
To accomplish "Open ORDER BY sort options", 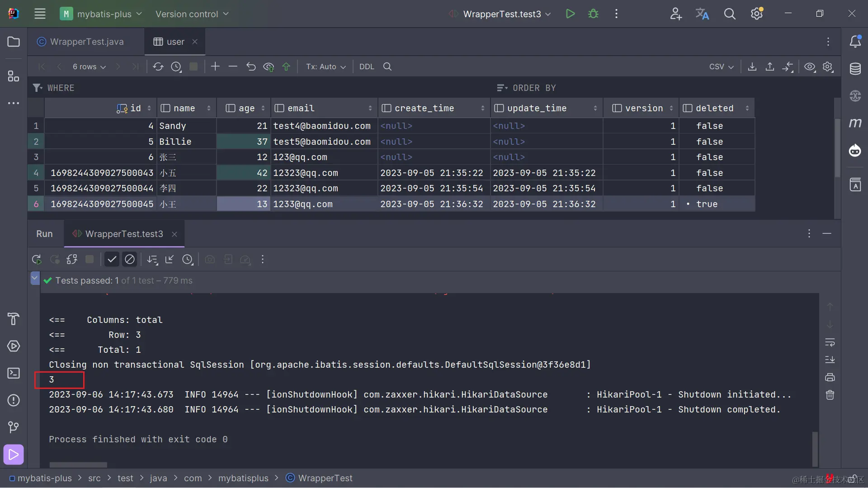I will pyautogui.click(x=527, y=88).
